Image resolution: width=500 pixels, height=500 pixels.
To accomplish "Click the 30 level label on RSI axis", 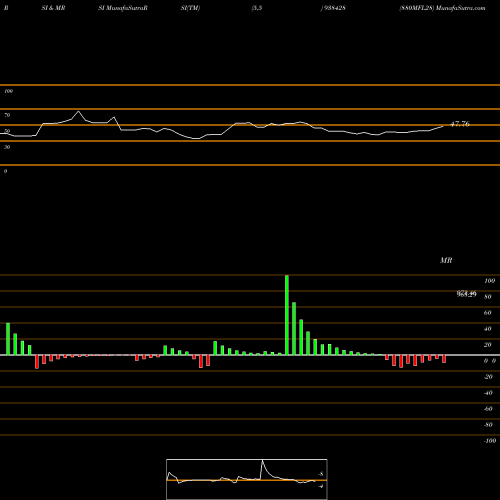I will pos(7,147).
